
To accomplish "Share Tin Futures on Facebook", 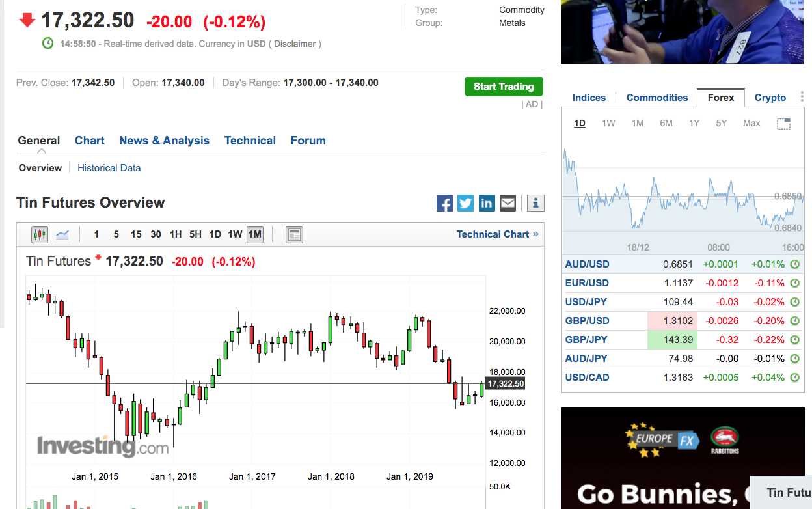I will (444, 203).
